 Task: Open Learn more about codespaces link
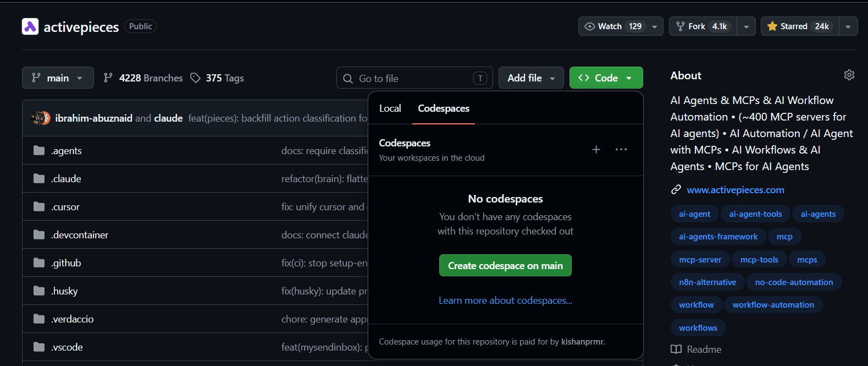505,301
